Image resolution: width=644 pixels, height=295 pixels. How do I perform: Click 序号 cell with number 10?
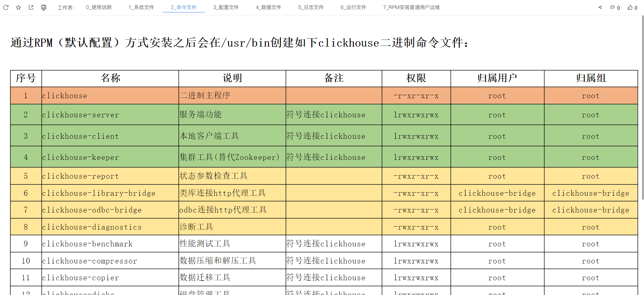click(x=26, y=261)
